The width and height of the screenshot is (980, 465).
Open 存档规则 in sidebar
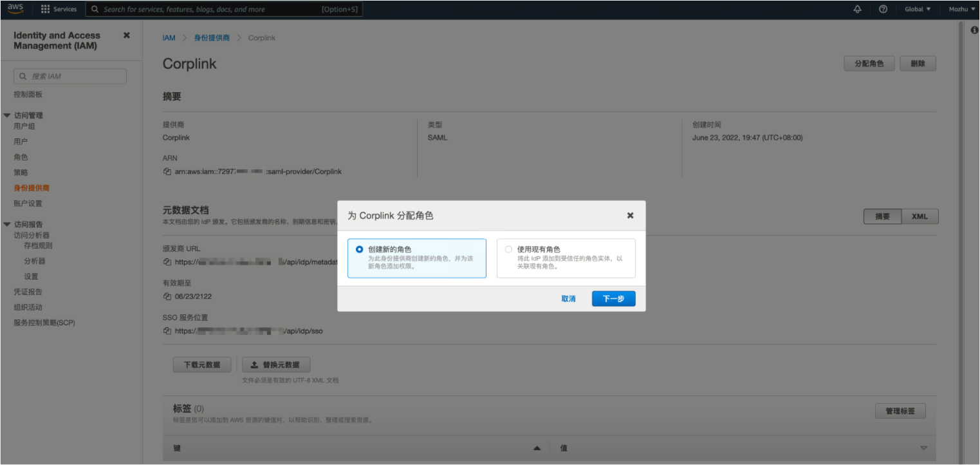pos(38,245)
